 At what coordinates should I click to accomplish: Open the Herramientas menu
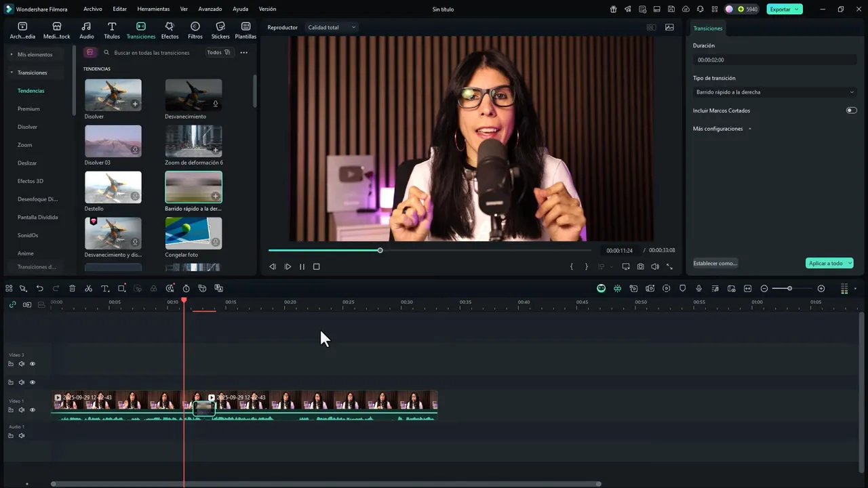coord(153,9)
